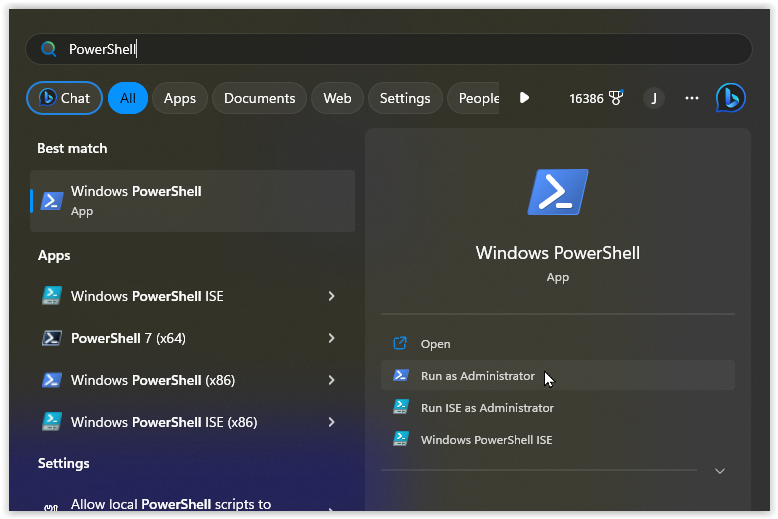Click into the PowerShell search text field
This screenshot has height=519, width=778.
pyautogui.click(x=400, y=49)
